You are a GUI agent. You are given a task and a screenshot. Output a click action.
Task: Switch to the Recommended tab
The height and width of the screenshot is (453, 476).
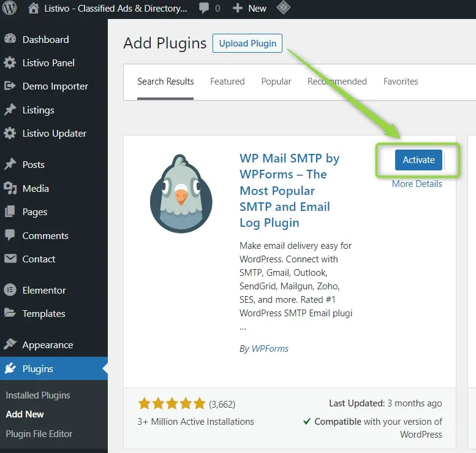click(x=338, y=82)
